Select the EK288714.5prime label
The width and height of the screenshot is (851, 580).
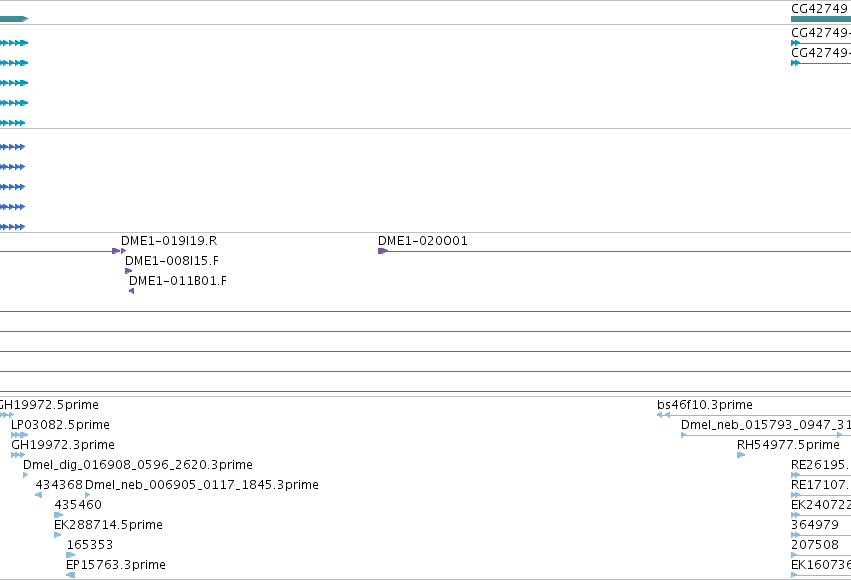pyautogui.click(x=109, y=525)
